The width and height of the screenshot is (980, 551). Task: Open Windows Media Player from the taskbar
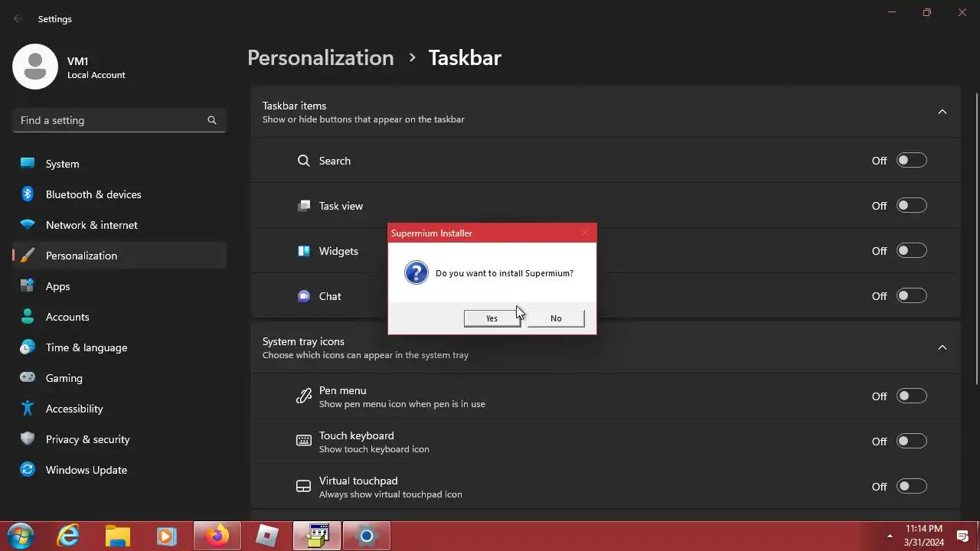click(x=166, y=536)
